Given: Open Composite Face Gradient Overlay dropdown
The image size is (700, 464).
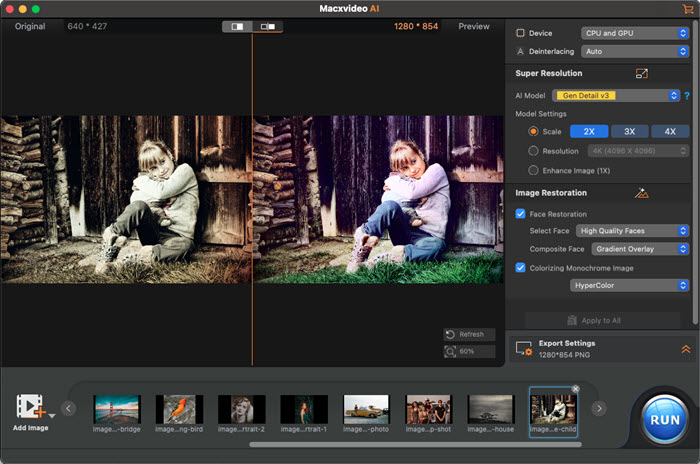Looking at the screenshot, I should pos(640,249).
